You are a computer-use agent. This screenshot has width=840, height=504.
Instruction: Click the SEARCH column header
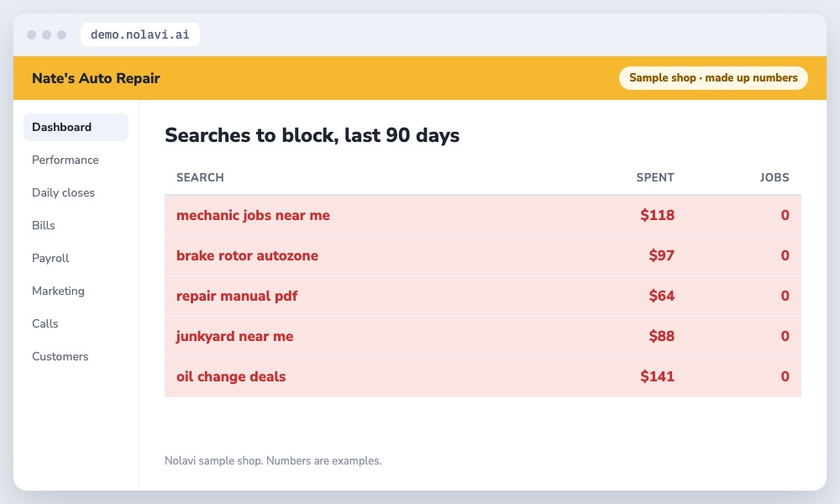(x=200, y=177)
